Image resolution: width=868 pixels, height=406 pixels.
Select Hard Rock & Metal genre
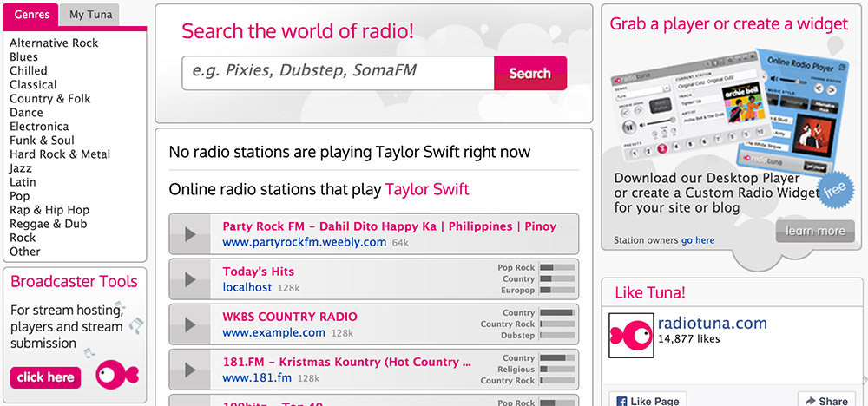coord(60,154)
